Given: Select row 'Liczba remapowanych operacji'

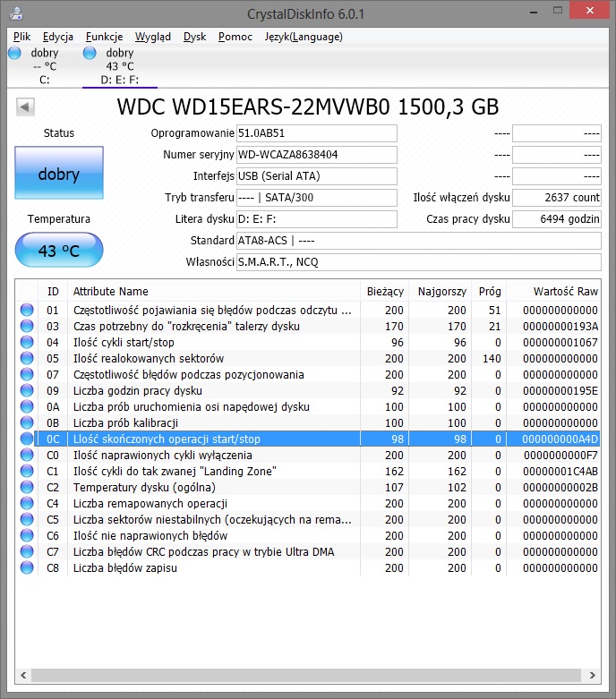Looking at the screenshot, I should [x=308, y=503].
